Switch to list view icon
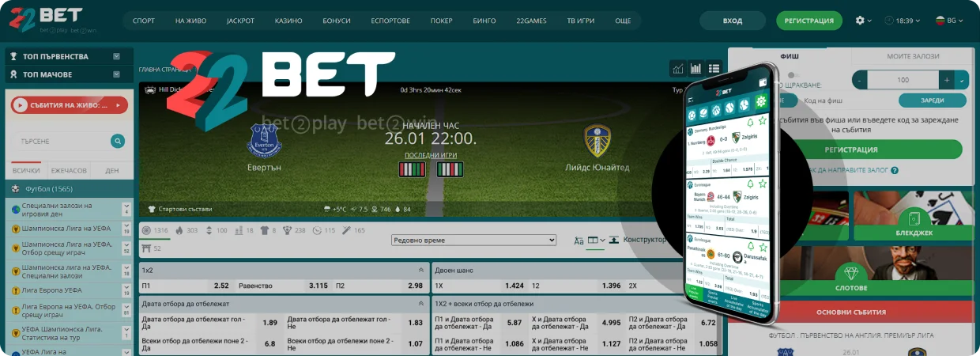 point(714,69)
